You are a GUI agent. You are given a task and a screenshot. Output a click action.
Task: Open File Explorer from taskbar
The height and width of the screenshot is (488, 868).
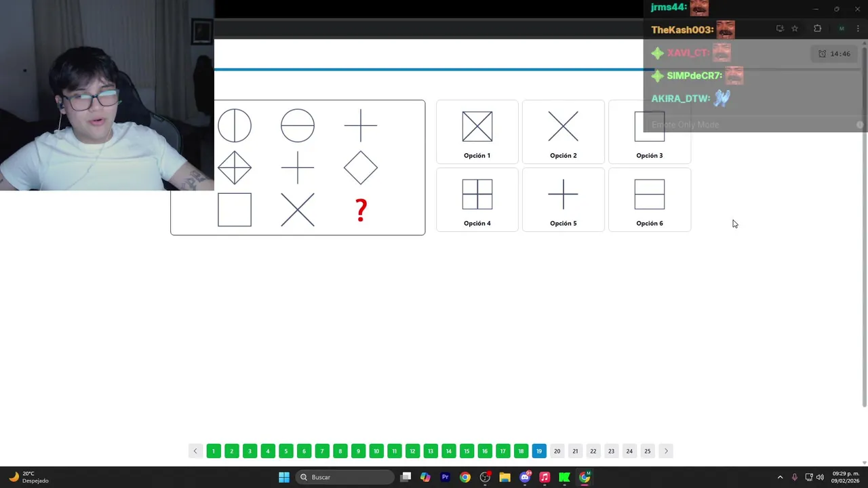coord(505,477)
